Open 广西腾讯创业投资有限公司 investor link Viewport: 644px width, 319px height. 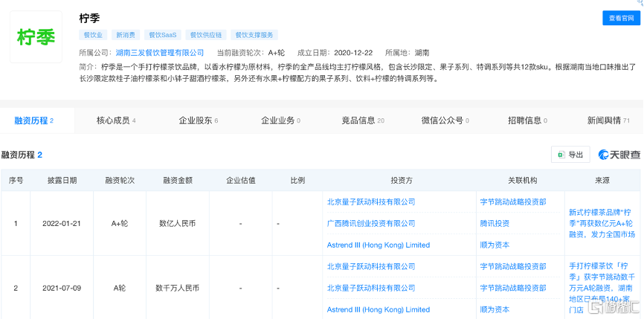pyautogui.click(x=371, y=223)
